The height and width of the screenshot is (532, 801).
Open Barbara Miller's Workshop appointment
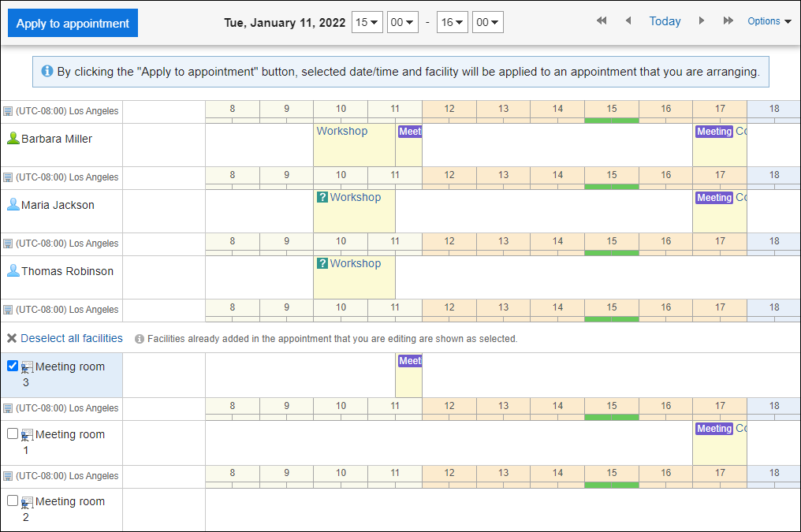pyautogui.click(x=341, y=132)
